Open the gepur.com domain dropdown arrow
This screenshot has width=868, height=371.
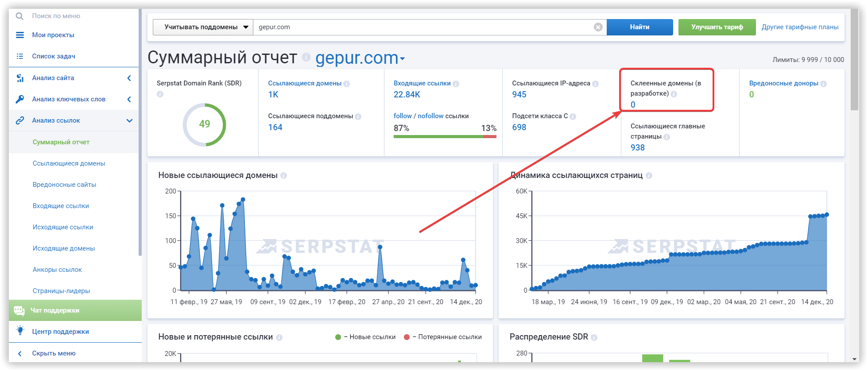point(403,58)
